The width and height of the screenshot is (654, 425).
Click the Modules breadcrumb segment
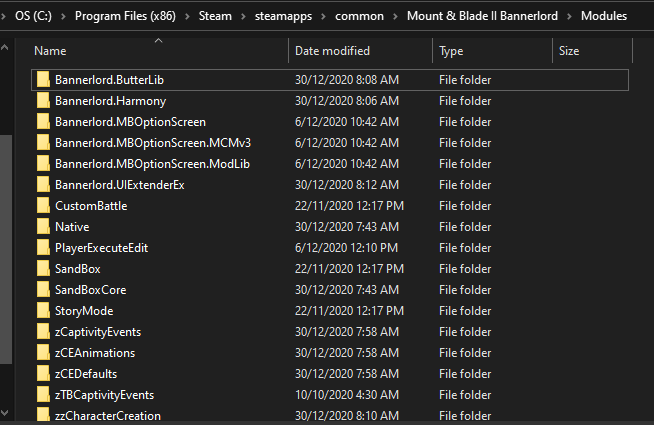(x=604, y=16)
